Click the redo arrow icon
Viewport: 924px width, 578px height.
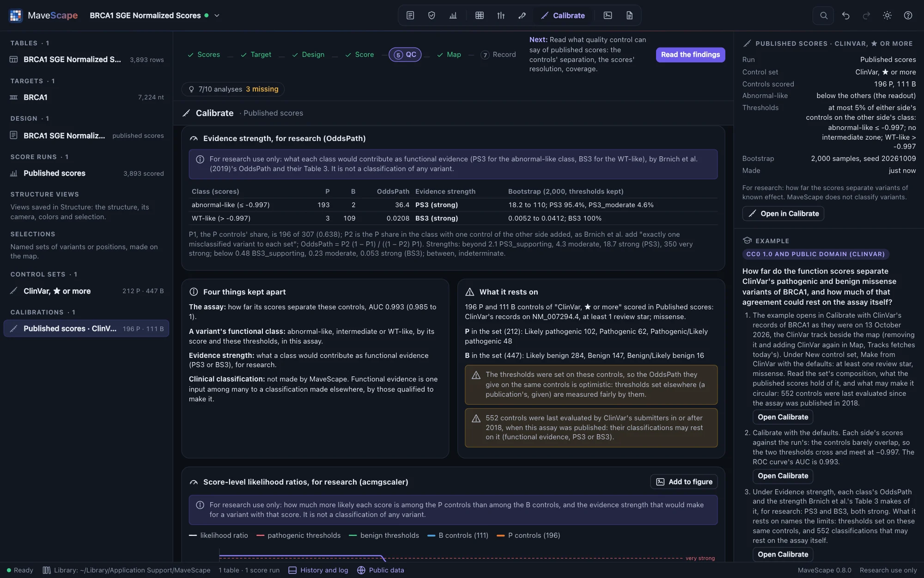coord(866,15)
